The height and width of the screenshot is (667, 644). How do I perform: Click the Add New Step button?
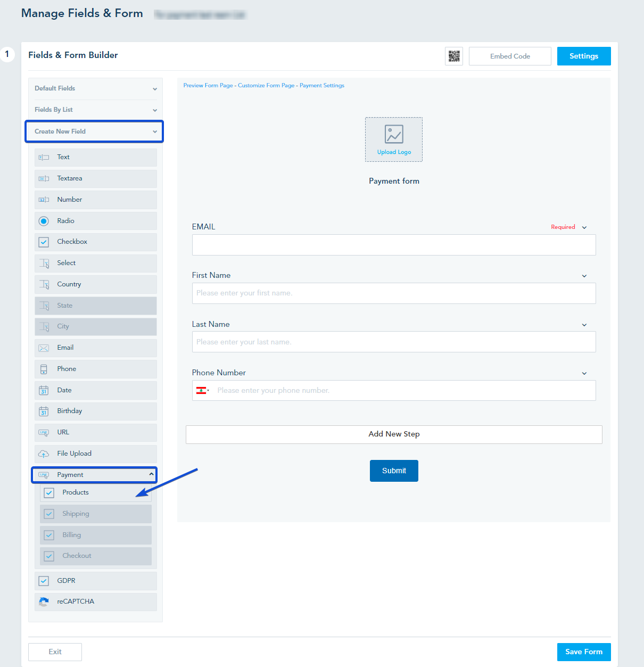pyautogui.click(x=394, y=434)
